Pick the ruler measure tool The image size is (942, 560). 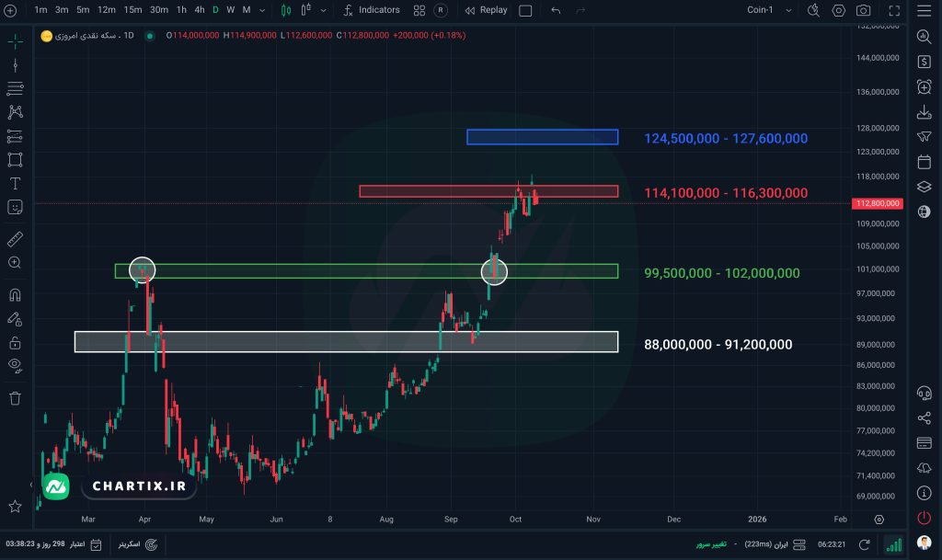pyautogui.click(x=15, y=239)
